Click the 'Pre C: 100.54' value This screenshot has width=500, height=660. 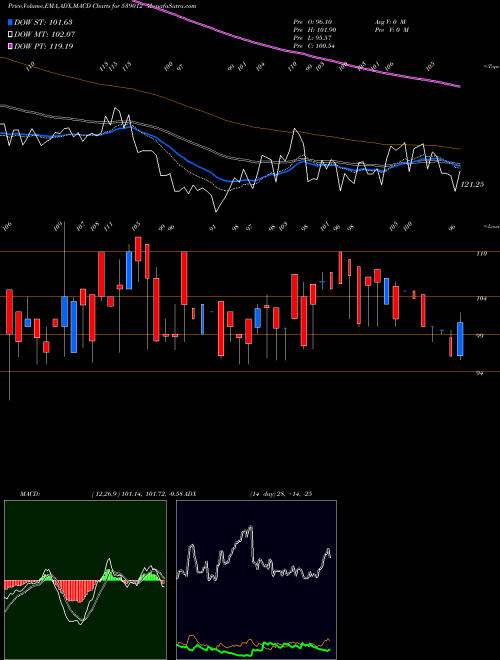point(315,46)
